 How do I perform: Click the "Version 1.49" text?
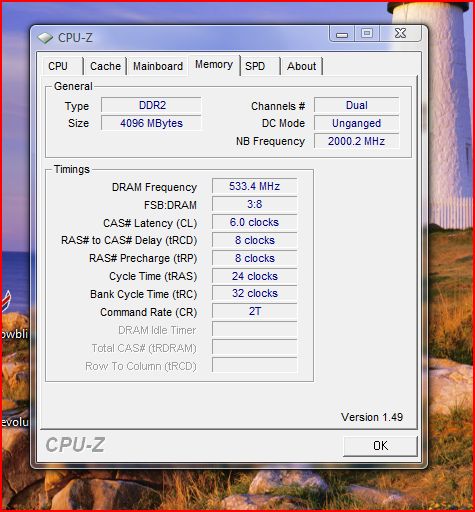click(372, 417)
